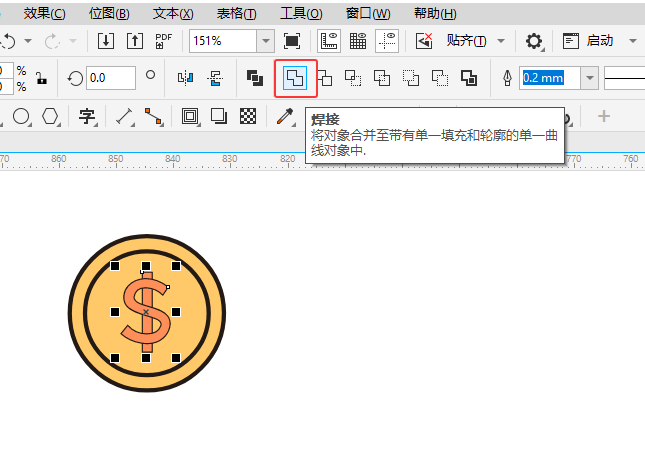The image size is (645, 459).
Task: Open the 工具(O) menu
Action: [301, 14]
